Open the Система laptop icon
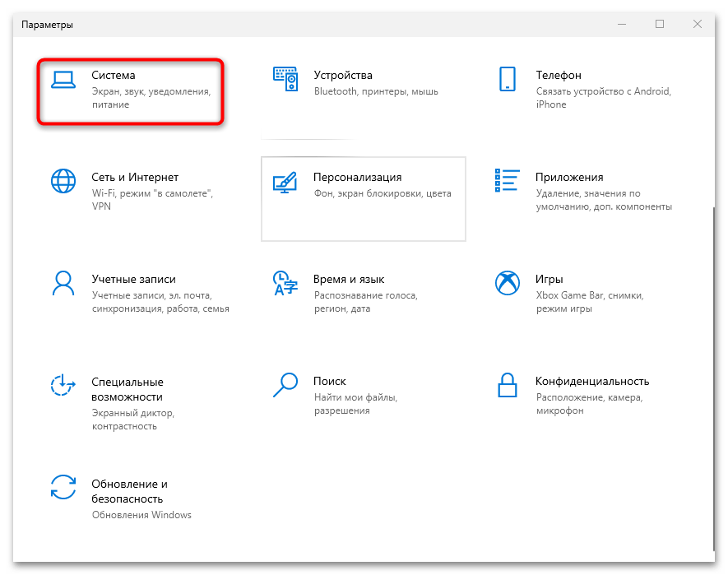The width and height of the screenshot is (728, 575). coord(63,80)
